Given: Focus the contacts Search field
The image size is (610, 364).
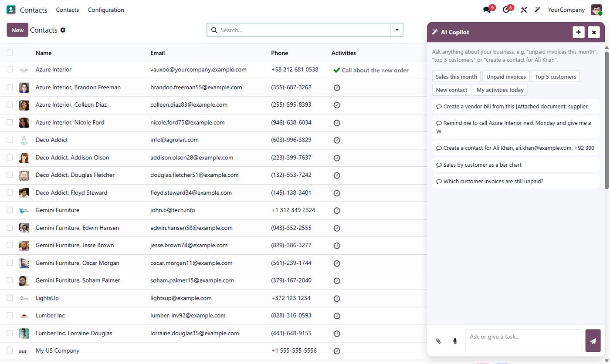Looking at the screenshot, I should coord(298,30).
